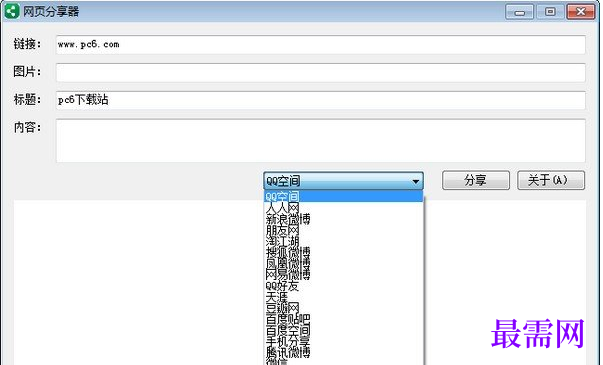Select 淘江湖 in the platform list
This screenshot has height=365, width=603.
coord(343,242)
